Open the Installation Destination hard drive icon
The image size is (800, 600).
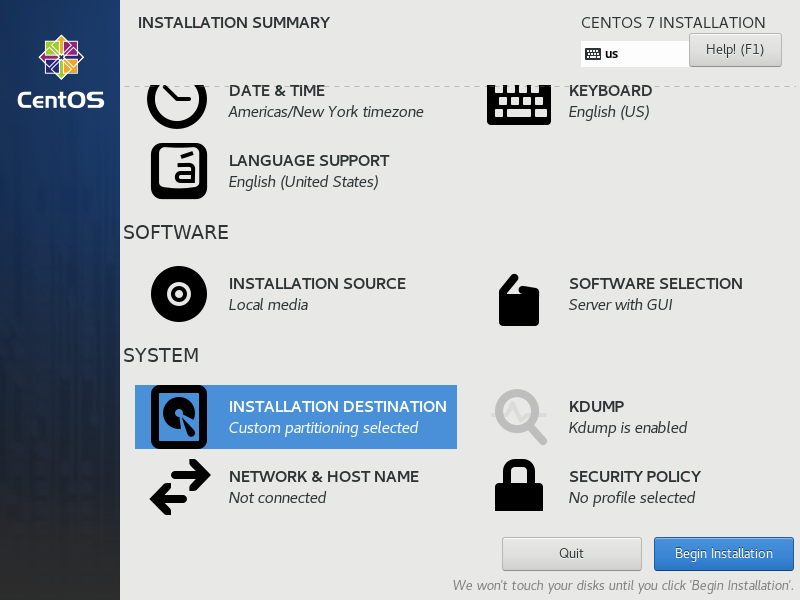coord(179,417)
